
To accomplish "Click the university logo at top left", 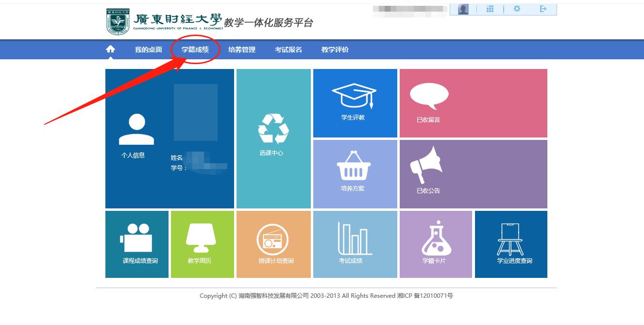I will pos(165,22).
